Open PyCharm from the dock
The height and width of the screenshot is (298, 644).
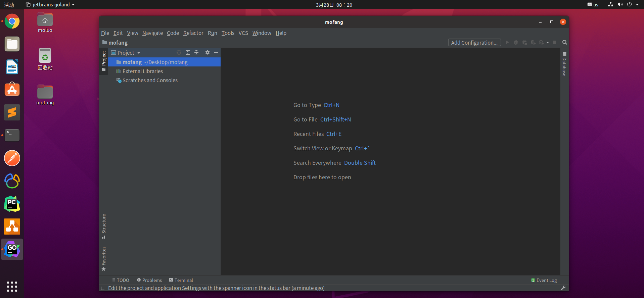(x=12, y=204)
